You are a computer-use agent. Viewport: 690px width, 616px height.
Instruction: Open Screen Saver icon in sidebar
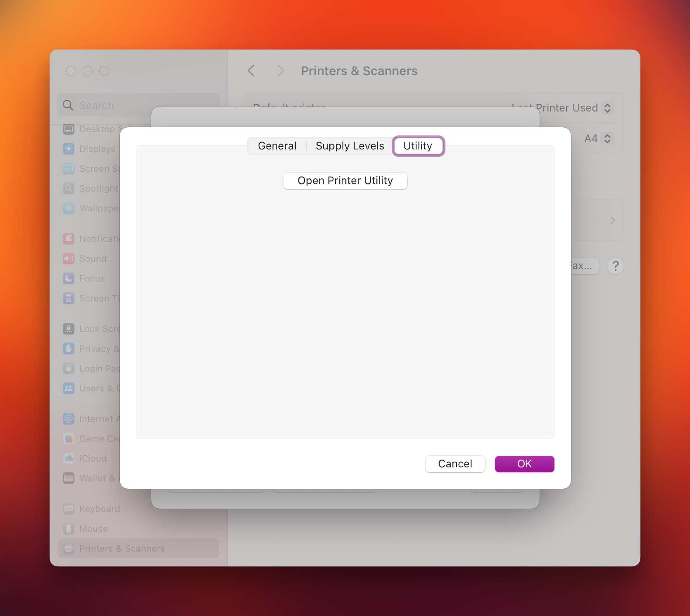(69, 168)
